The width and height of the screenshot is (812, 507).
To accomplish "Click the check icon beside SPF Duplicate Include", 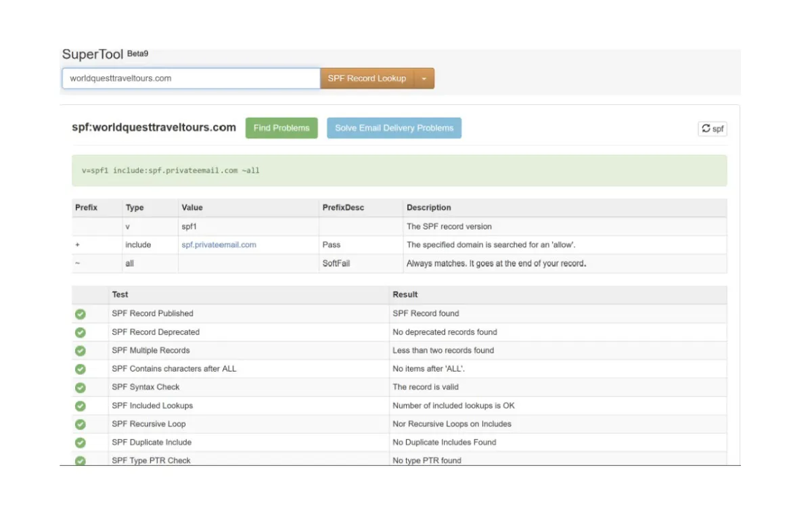I will 81,443.
